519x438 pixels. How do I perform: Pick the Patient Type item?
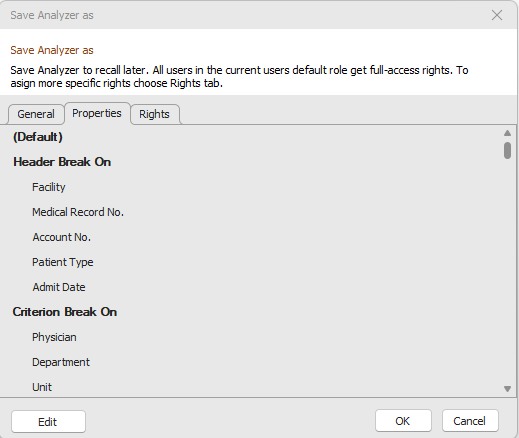tap(62, 262)
